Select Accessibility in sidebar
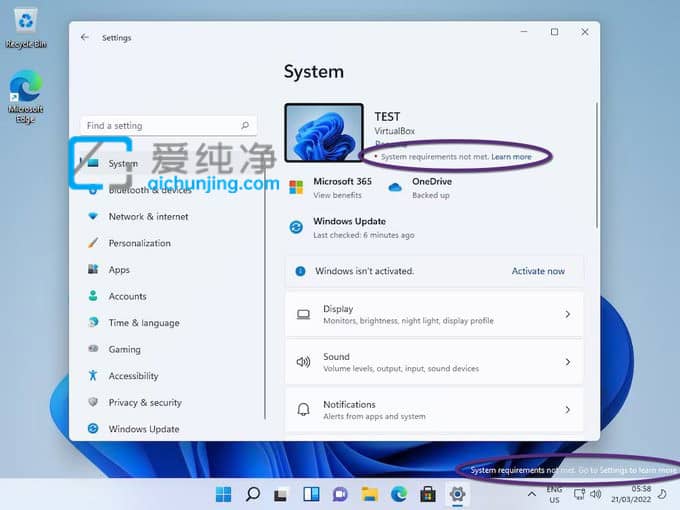 pos(134,376)
